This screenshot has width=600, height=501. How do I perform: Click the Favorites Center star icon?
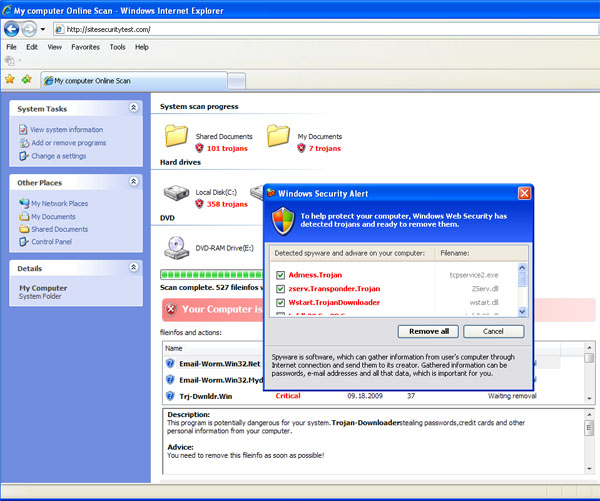pyautogui.click(x=10, y=80)
